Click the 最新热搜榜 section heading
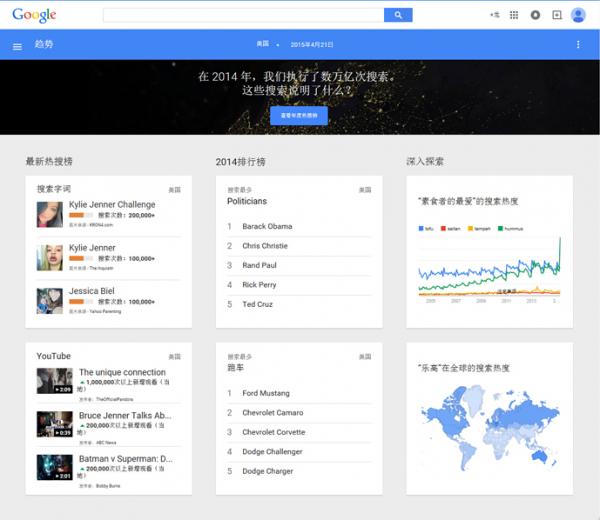This screenshot has width=600, height=520. tap(49, 161)
